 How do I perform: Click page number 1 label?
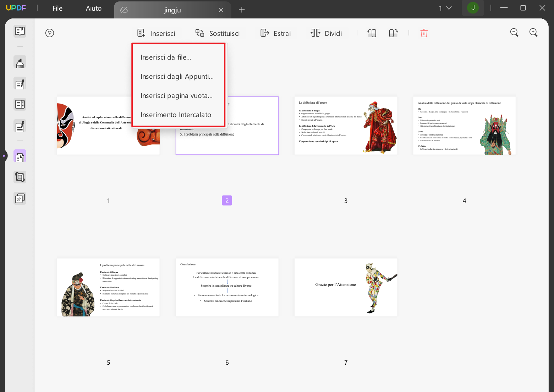109,201
